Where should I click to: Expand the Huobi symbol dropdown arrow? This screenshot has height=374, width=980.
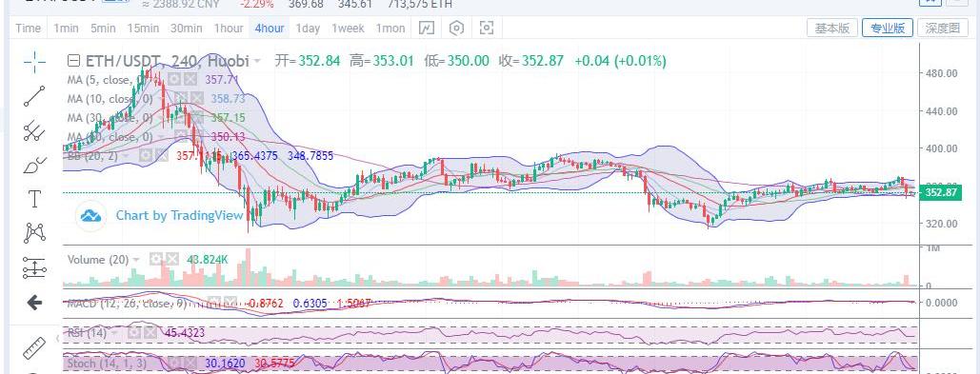(x=257, y=61)
